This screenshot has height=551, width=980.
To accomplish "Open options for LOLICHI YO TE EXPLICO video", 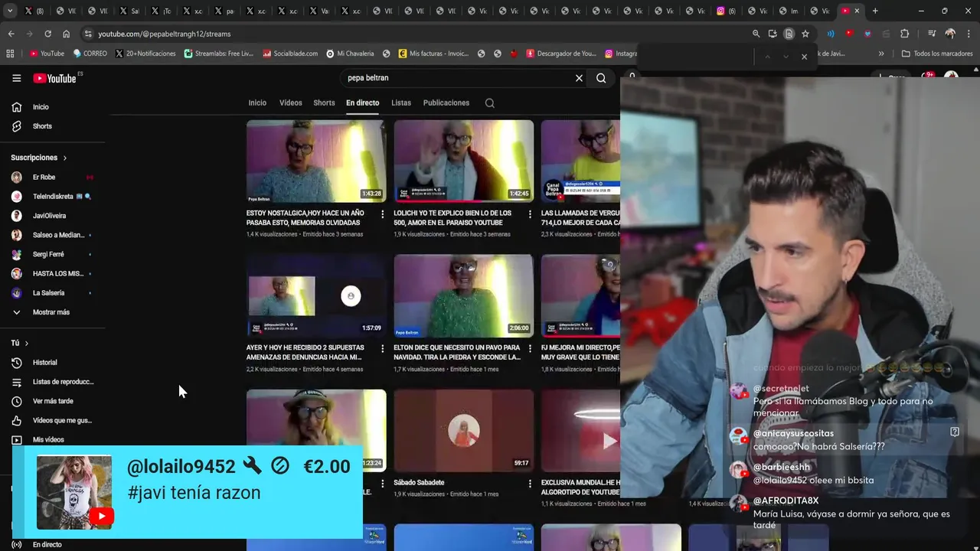I will pyautogui.click(x=530, y=214).
